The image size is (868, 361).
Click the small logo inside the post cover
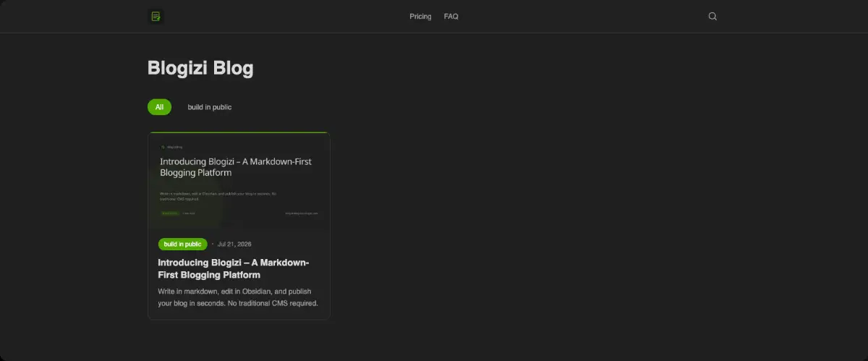coord(163,147)
